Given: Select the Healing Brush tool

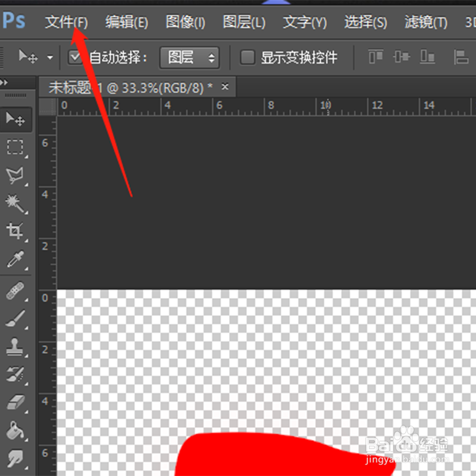Looking at the screenshot, I should tap(15, 290).
